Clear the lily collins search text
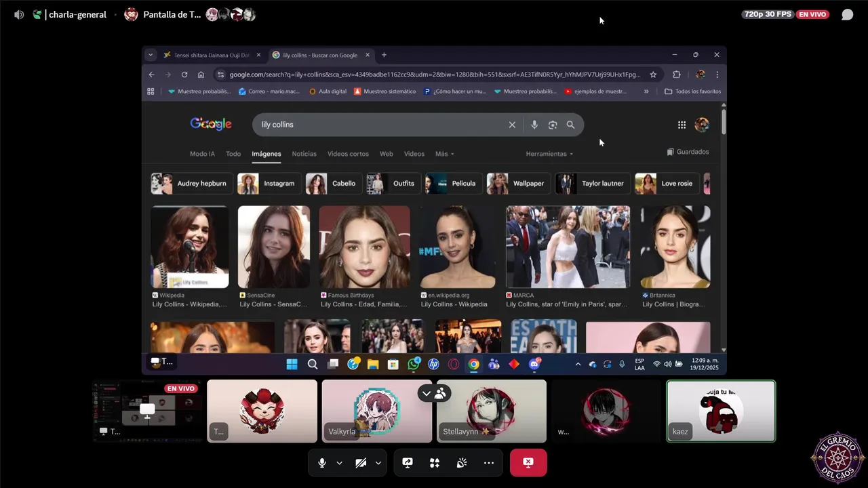Viewport: 868px width, 488px height. pyautogui.click(x=512, y=125)
